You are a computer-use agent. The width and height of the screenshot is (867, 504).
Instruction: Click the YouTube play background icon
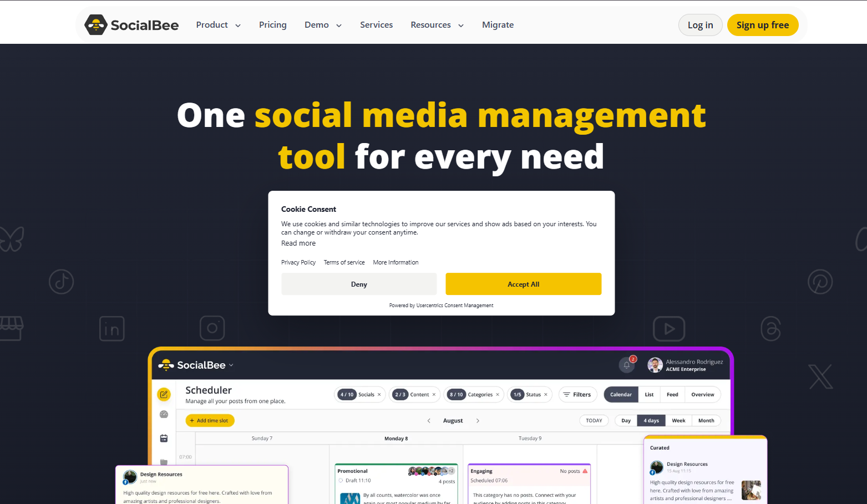tap(669, 329)
